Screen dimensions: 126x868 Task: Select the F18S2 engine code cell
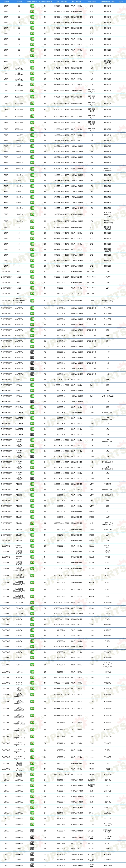(x=107, y=769)
